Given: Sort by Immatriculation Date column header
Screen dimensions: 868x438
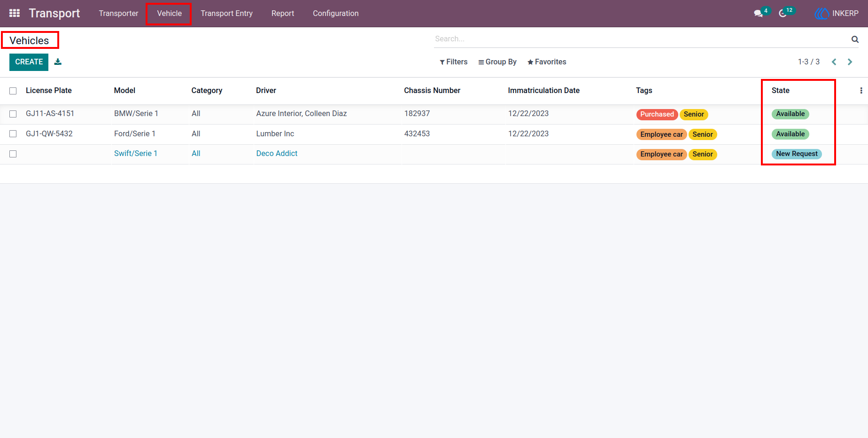Looking at the screenshot, I should point(544,90).
